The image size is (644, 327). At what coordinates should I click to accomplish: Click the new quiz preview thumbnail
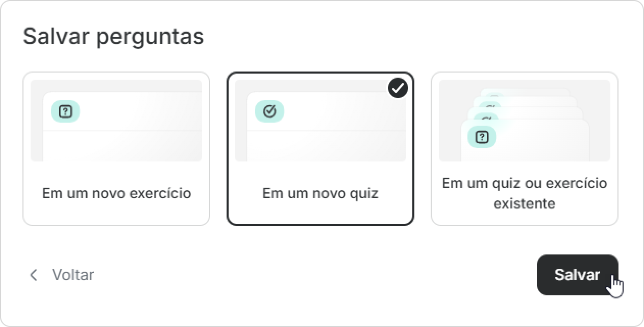pos(320,121)
